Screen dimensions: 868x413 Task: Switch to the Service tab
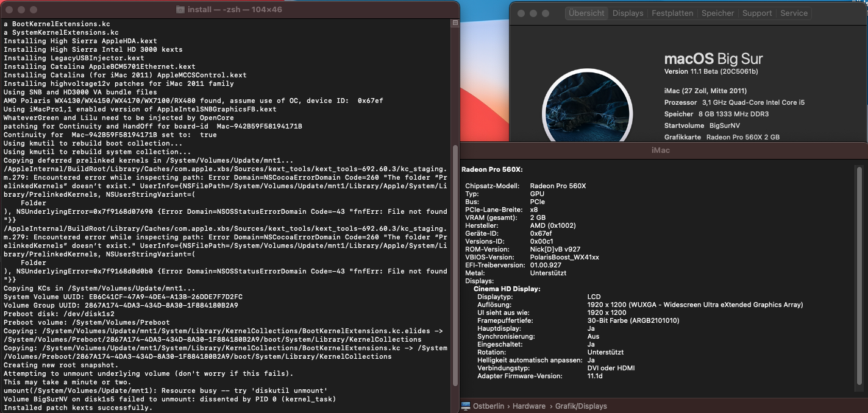tap(794, 13)
